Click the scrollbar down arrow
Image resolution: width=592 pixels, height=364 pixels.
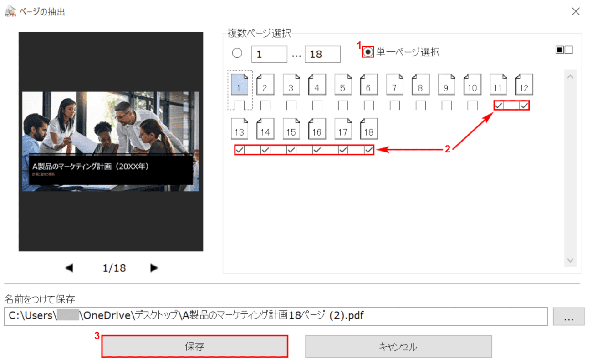coord(570,260)
